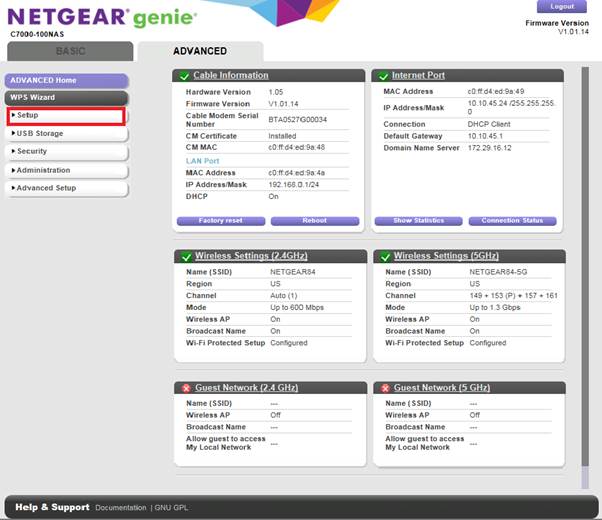Click the LAN Port heading

tap(202, 161)
